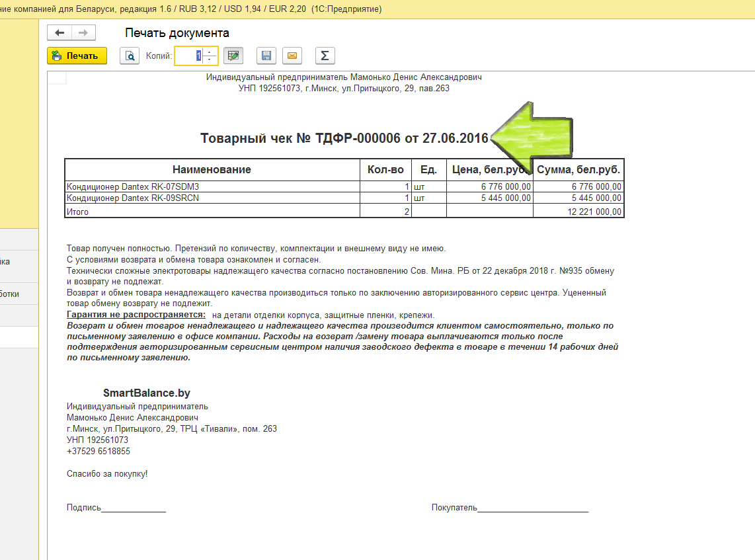Screen dimensions: 755x560
Task: Click the sum cell of the RK-07SDM3 row
Action: [578, 187]
